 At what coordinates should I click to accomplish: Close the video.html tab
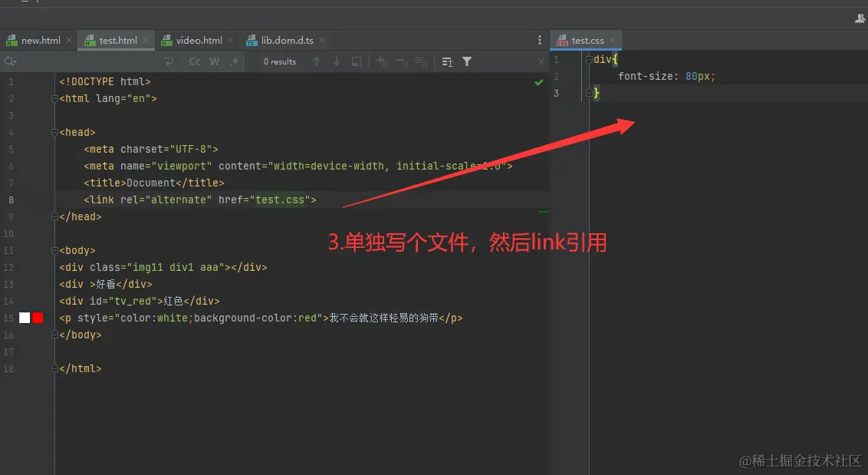click(x=231, y=40)
